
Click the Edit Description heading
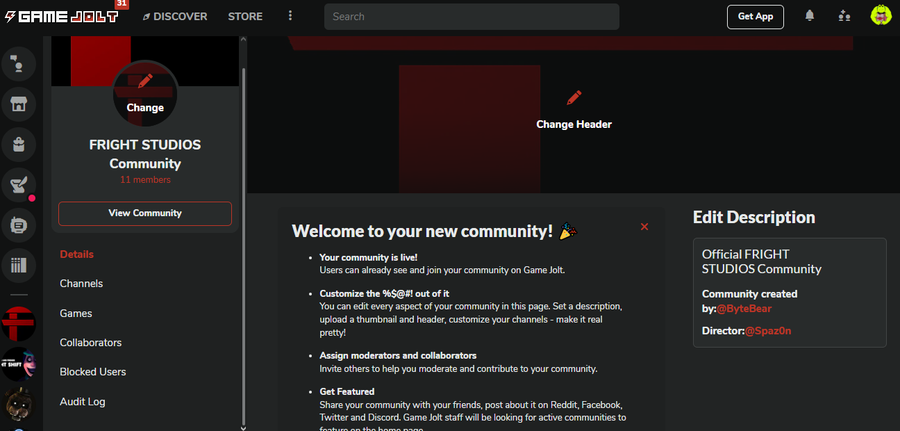tap(754, 218)
